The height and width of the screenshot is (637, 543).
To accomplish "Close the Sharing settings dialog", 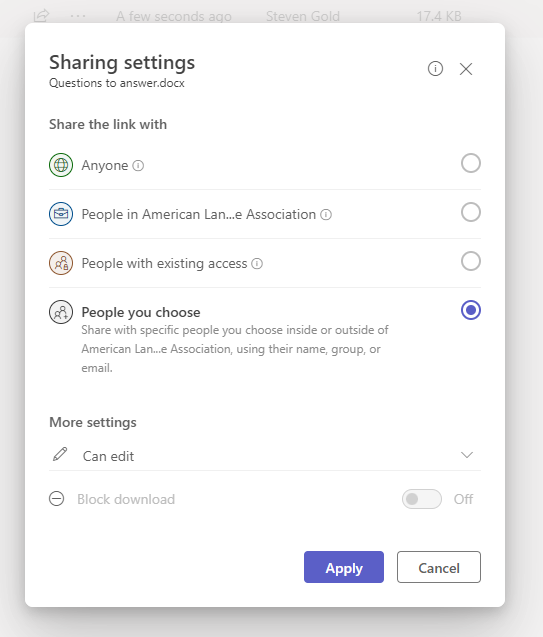I will (x=466, y=69).
